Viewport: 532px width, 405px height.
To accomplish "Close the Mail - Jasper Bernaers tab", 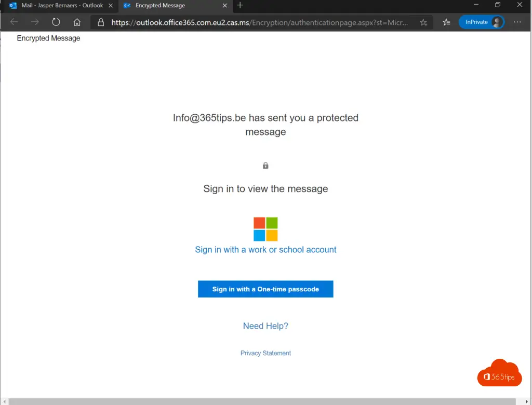I will pos(111,5).
